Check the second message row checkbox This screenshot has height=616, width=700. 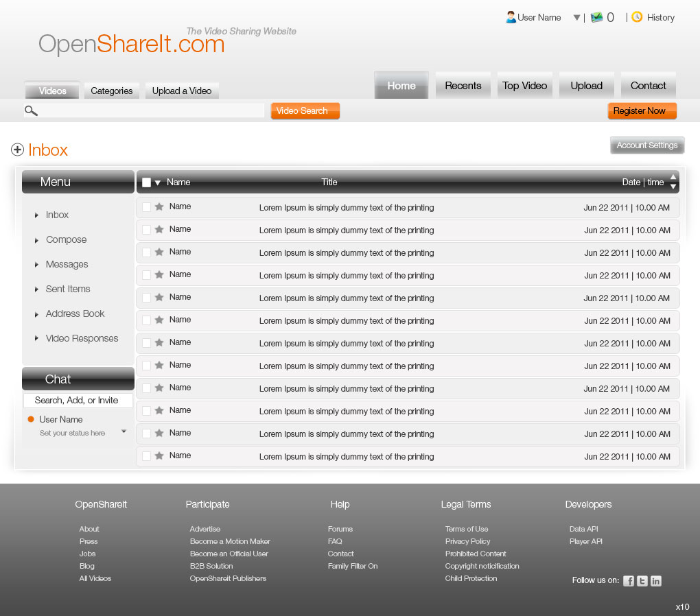pos(146,230)
